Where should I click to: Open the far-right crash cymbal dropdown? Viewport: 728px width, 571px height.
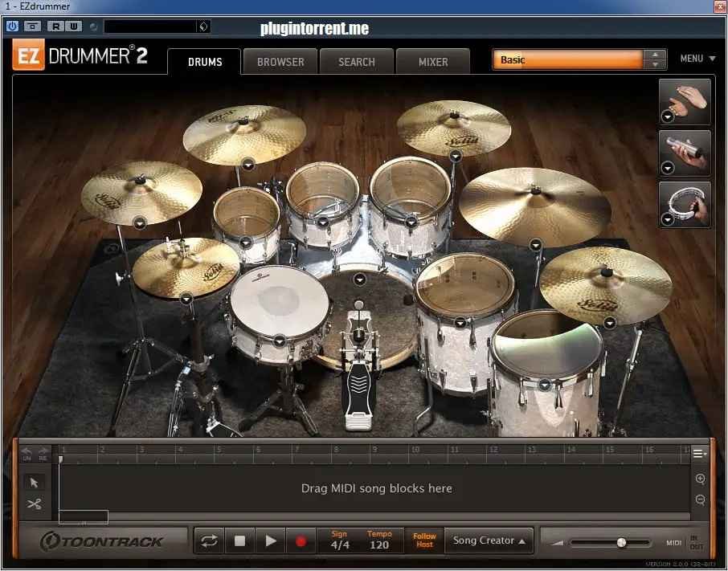coord(610,322)
